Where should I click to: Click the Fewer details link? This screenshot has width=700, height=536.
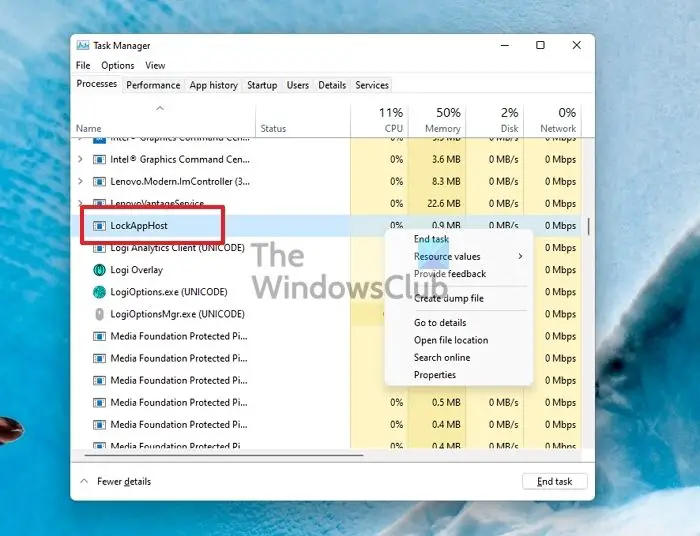click(x=124, y=482)
